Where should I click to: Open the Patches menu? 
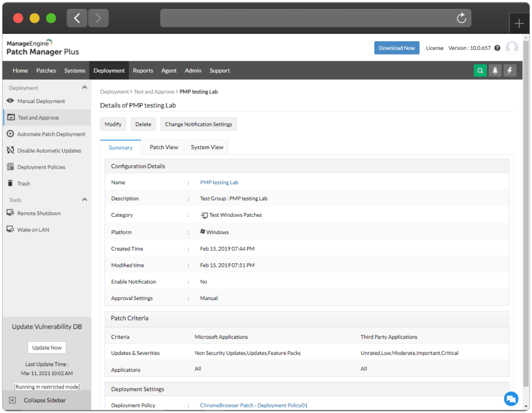click(x=46, y=71)
